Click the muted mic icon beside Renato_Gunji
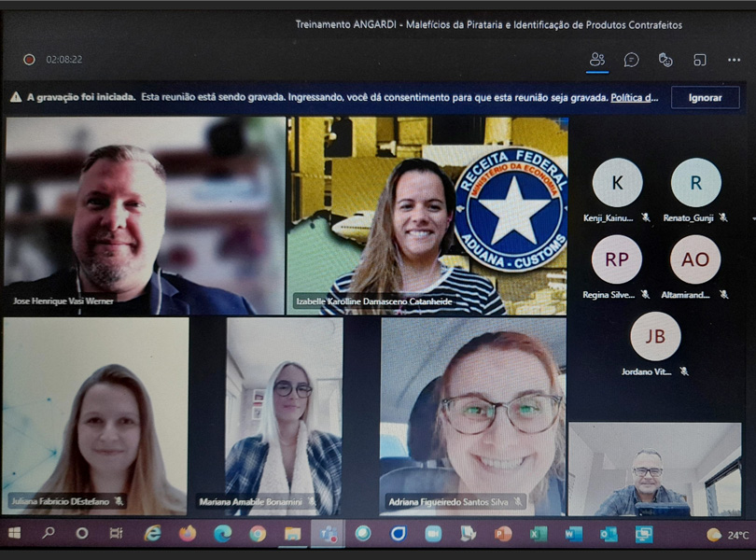Screen dimensions: 756x560 [x=722, y=217]
